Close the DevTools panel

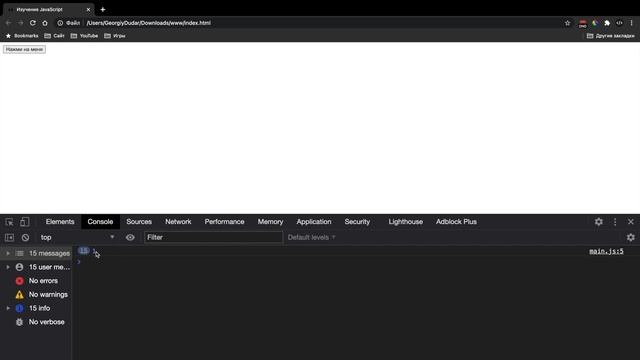tap(631, 222)
